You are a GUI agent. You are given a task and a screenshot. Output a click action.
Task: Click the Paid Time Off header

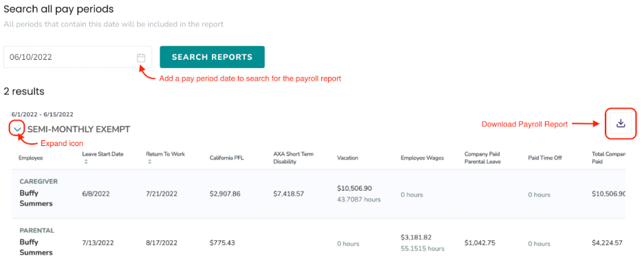coord(544,158)
